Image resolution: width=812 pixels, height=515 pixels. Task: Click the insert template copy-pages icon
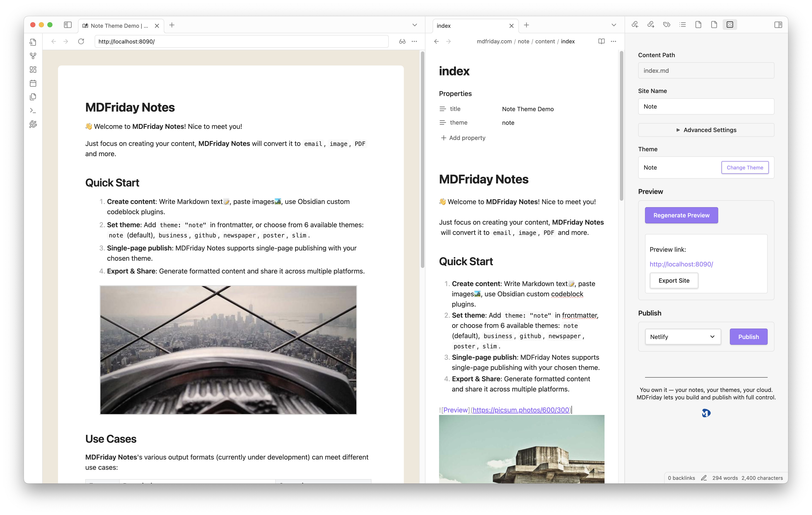click(33, 97)
